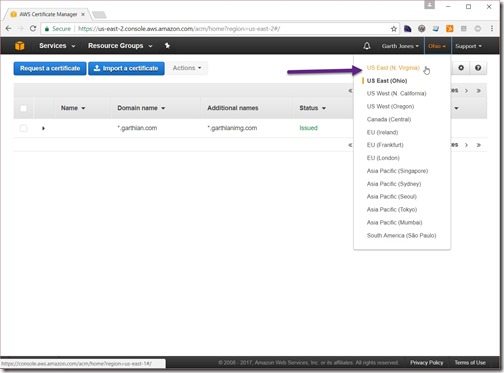Select Asia Pacific (Sydney) region
This screenshot has height=373, width=504.
point(394,184)
